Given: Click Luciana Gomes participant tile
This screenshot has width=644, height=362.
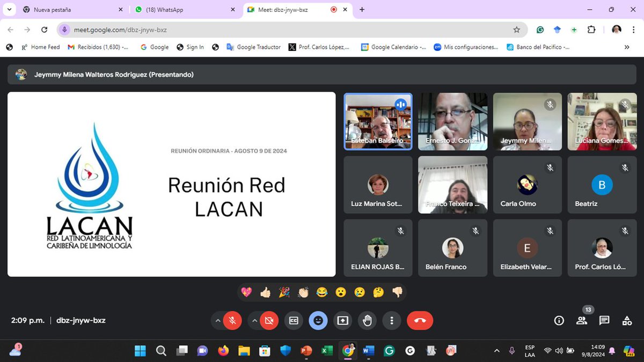Looking at the screenshot, I should (x=602, y=121).
